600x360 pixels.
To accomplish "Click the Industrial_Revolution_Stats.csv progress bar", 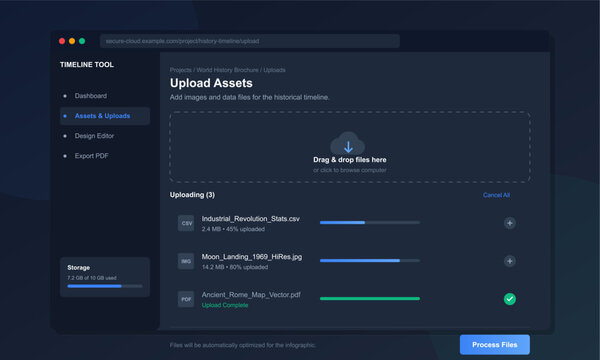I will 370,222.
